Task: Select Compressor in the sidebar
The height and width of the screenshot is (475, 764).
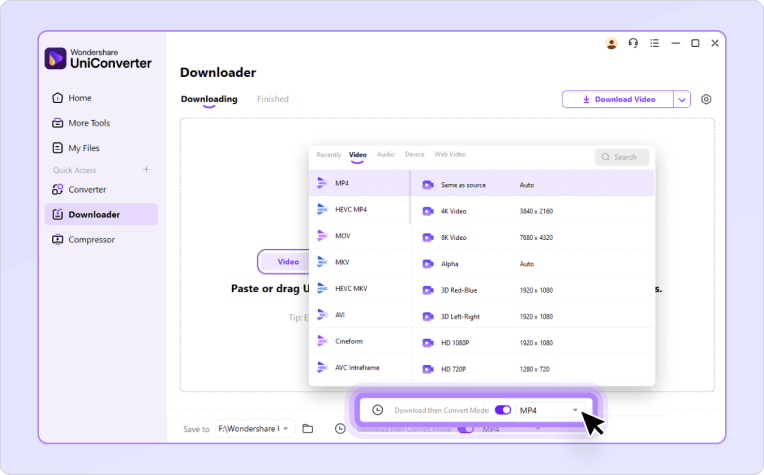Action: click(x=91, y=240)
